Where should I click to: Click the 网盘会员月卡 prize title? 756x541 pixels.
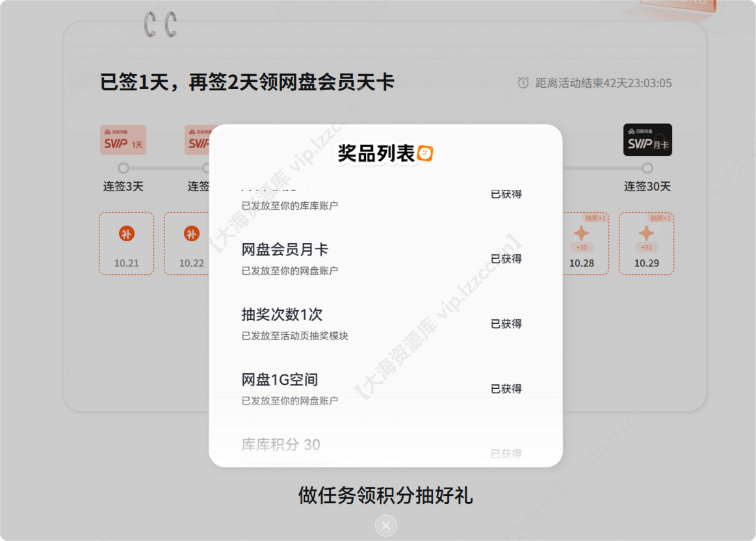[285, 250]
